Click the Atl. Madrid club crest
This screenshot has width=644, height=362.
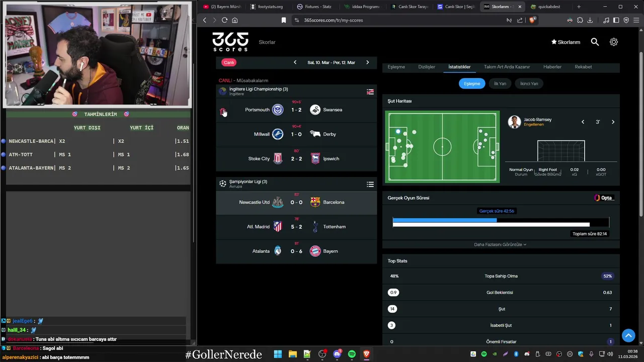278,227
